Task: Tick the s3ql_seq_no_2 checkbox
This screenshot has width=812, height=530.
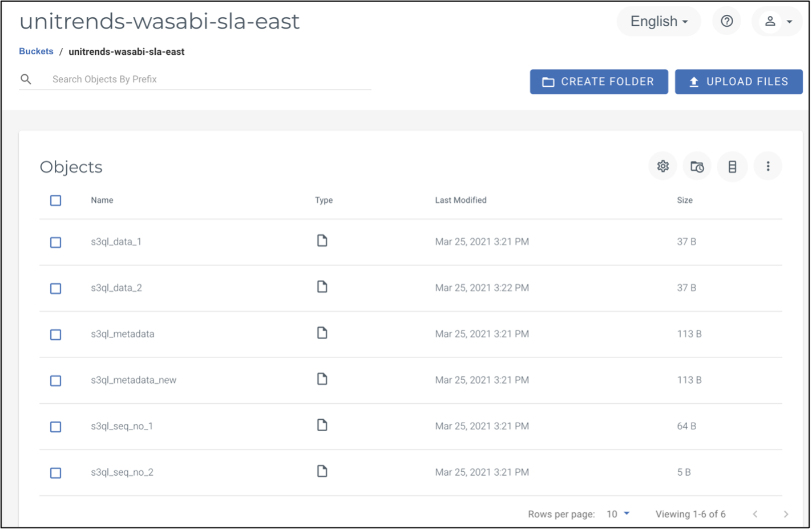Action: [55, 473]
